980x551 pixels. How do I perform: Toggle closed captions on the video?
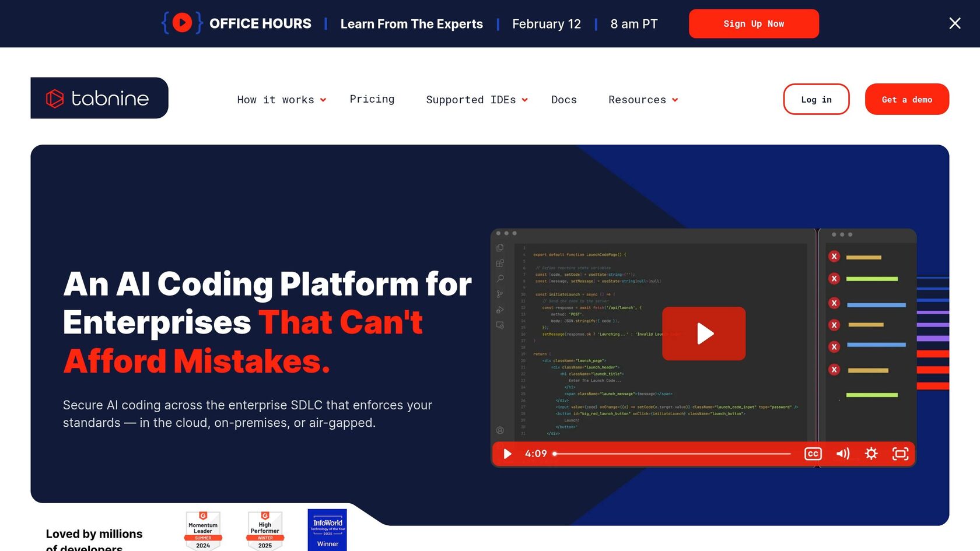(x=813, y=454)
